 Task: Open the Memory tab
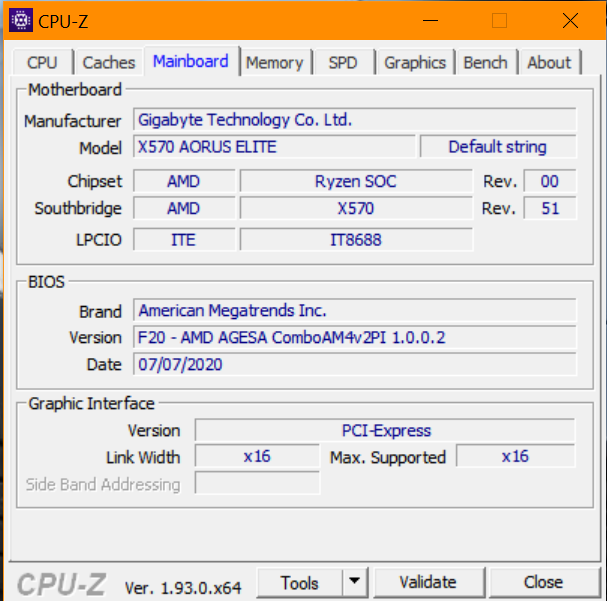275,62
